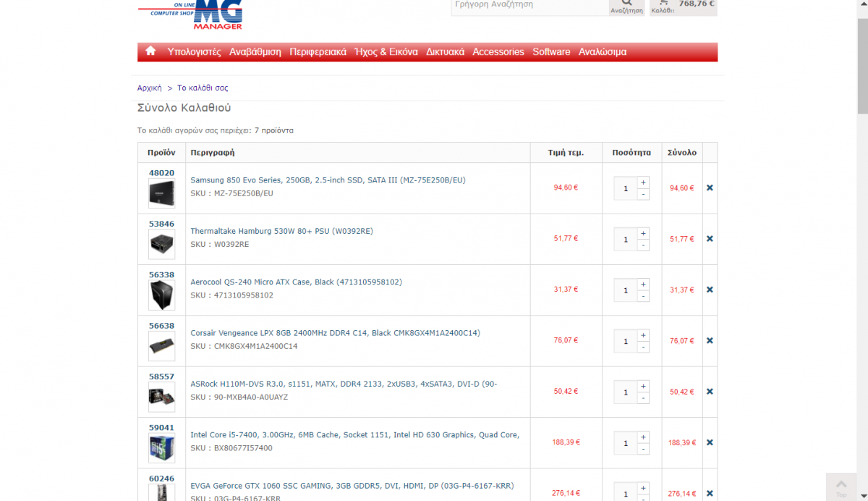Remove Intel Core i5-7400 from cart
Viewport: 868px width, 501px height.
[710, 442]
